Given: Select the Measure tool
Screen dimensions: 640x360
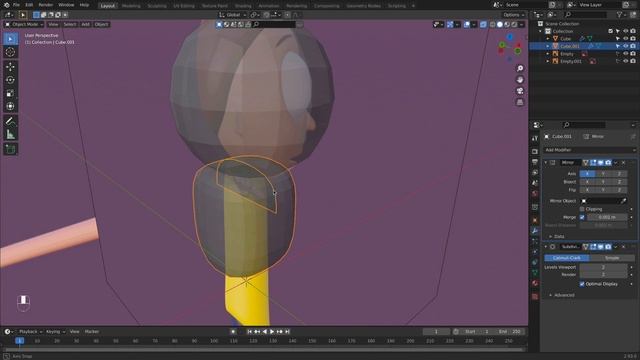Looking at the screenshot, I should pyautogui.click(x=11, y=134).
